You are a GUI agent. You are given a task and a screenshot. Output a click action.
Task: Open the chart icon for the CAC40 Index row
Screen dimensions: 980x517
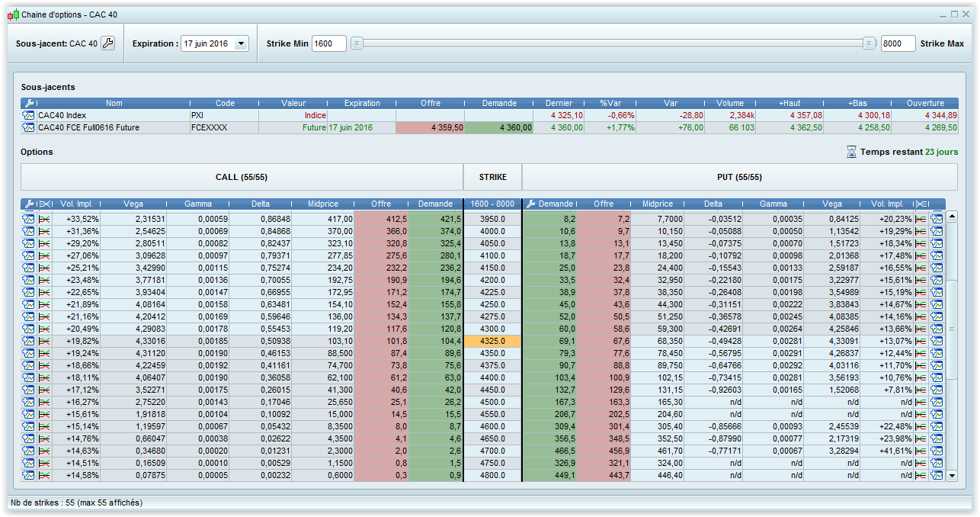pyautogui.click(x=28, y=115)
